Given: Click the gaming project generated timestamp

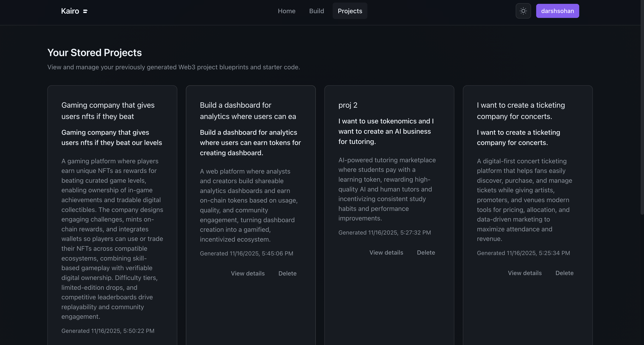Looking at the screenshot, I should tap(108, 331).
